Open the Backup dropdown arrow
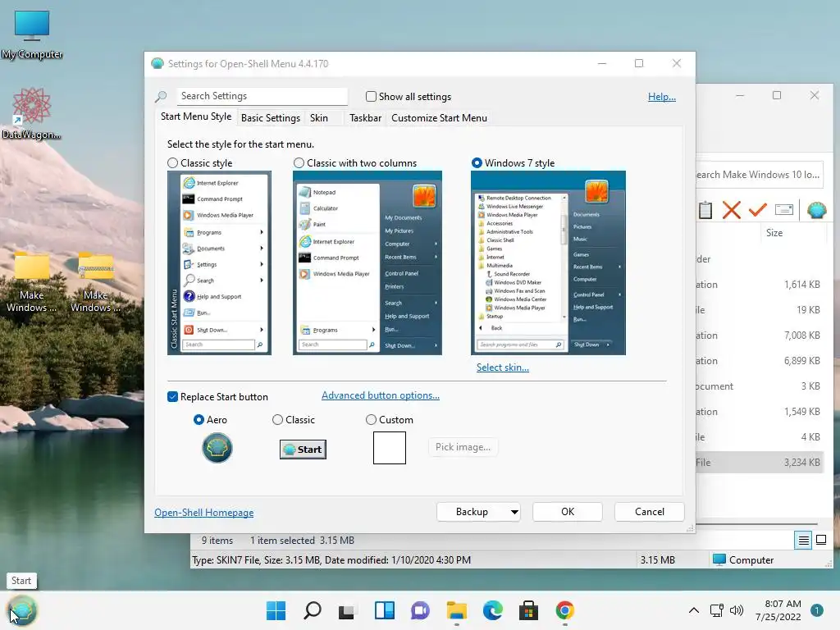 point(514,512)
